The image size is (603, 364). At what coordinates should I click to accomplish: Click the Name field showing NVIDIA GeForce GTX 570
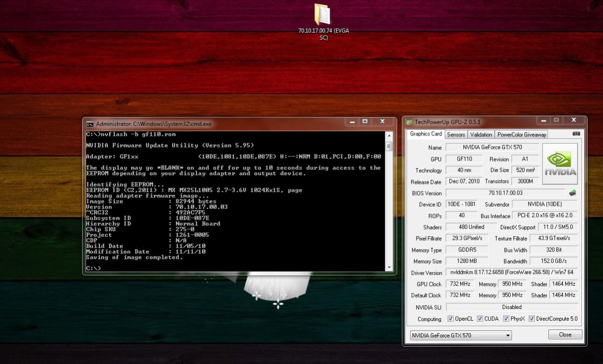[492, 147]
